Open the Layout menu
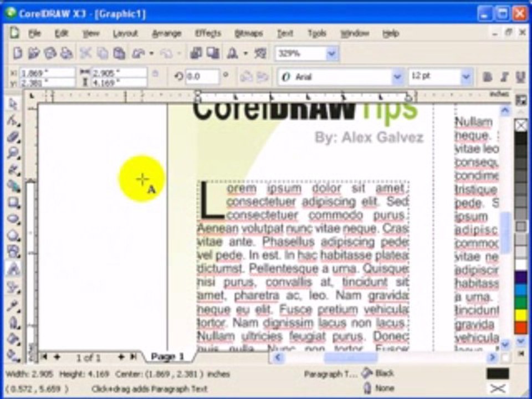Screen dimensions: 532x399 pyautogui.click(x=125, y=33)
